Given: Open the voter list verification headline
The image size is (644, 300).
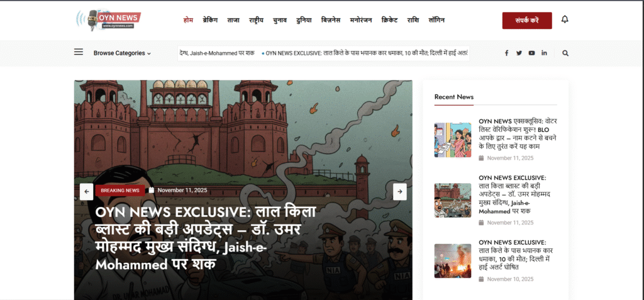Looking at the screenshot, I should point(518,133).
